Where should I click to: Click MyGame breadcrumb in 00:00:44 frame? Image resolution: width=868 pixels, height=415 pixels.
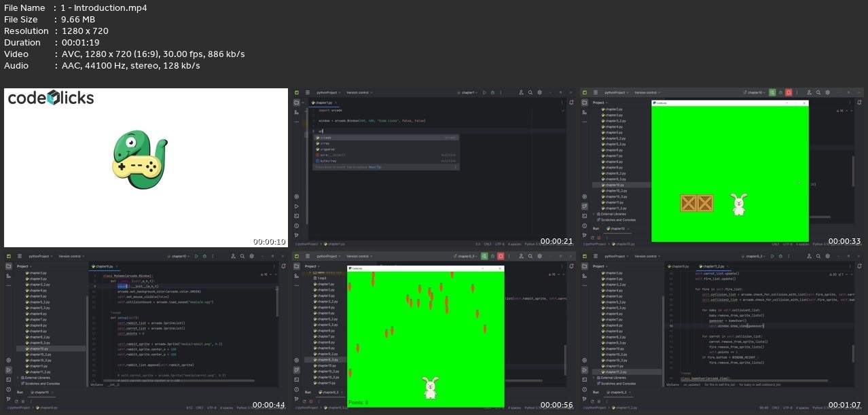coord(96,384)
